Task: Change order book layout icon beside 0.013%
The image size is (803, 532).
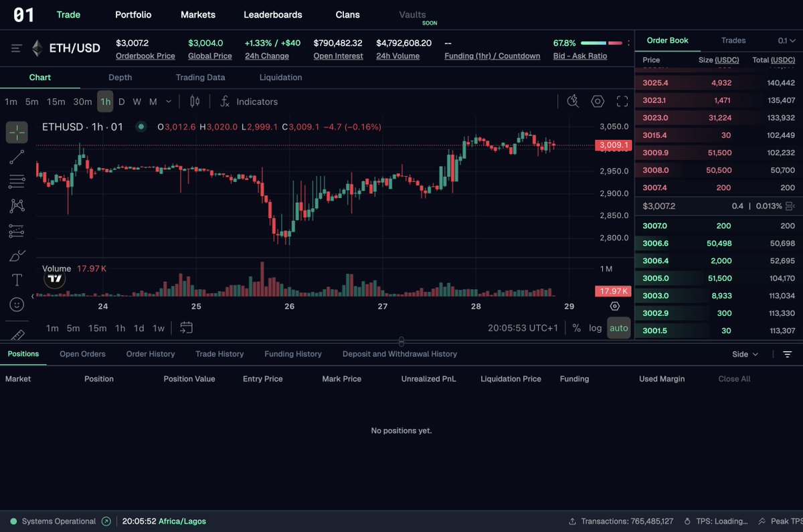Action: [x=790, y=206]
